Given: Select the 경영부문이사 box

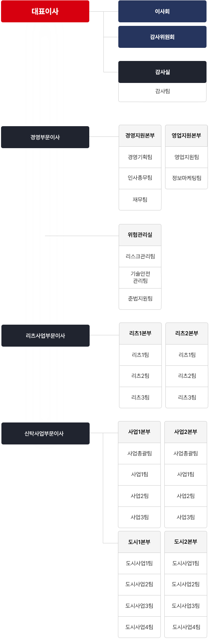Looking at the screenshot, I should [x=45, y=137].
